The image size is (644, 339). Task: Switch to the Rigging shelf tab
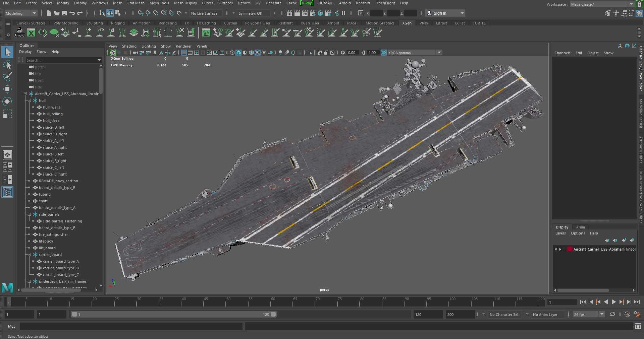coord(118,23)
